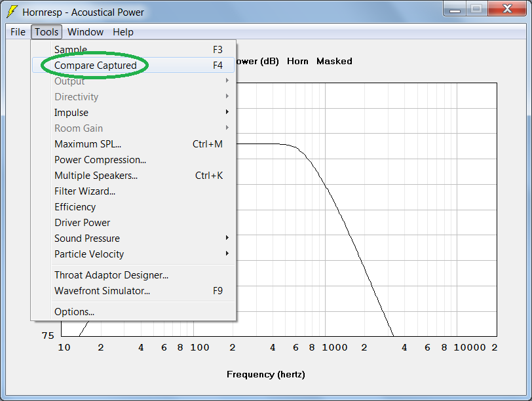Expand Sound Pressure submenu

[x=134, y=238]
